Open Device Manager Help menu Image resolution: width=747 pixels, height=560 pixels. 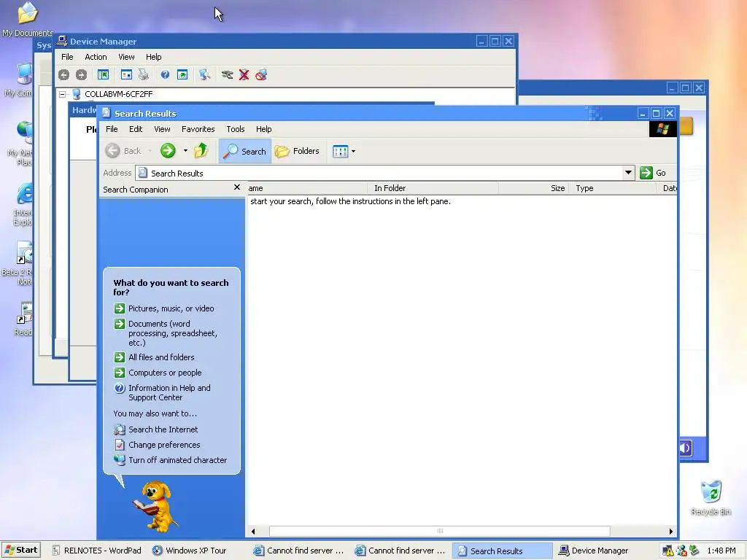point(153,57)
